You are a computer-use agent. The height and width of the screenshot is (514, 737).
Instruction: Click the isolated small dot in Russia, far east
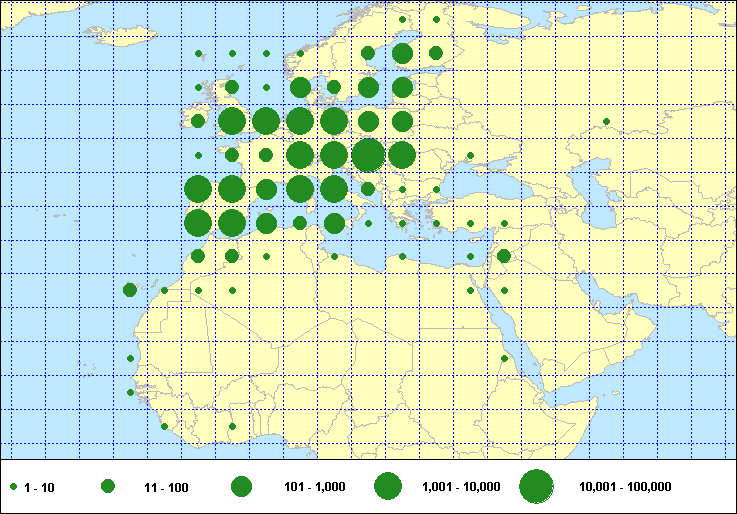[x=605, y=123]
